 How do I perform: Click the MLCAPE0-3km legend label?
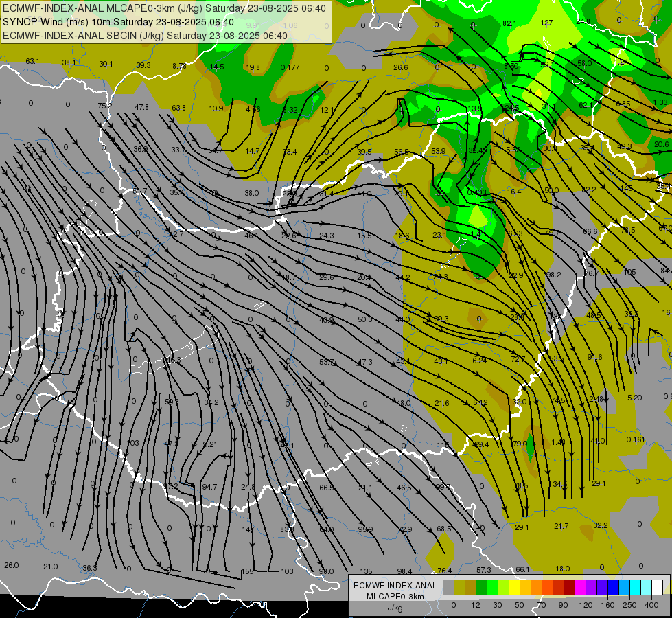395,597
